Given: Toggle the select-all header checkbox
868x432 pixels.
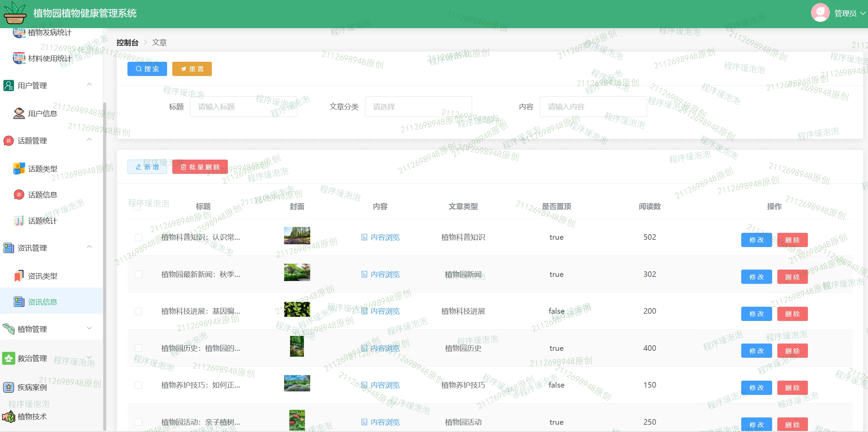Looking at the screenshot, I should pos(137,207).
